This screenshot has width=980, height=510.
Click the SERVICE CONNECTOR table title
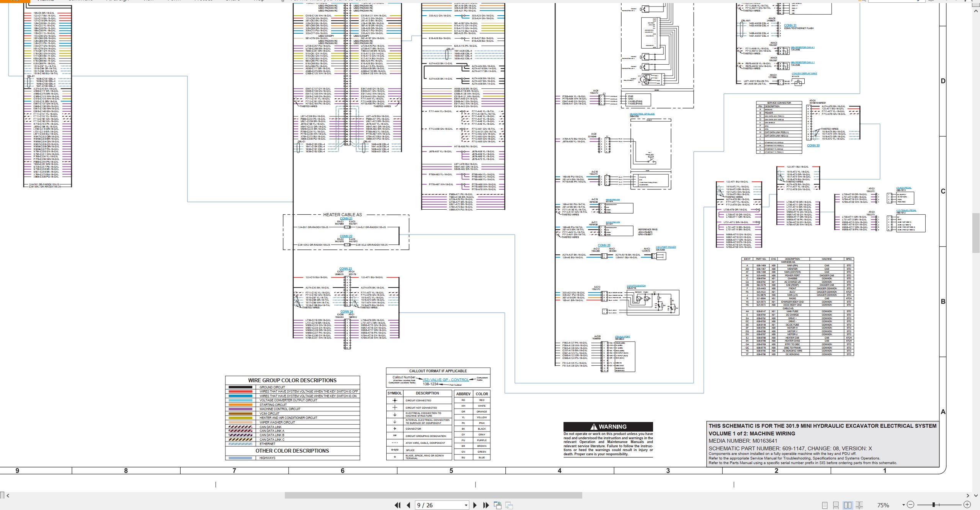[779, 103]
